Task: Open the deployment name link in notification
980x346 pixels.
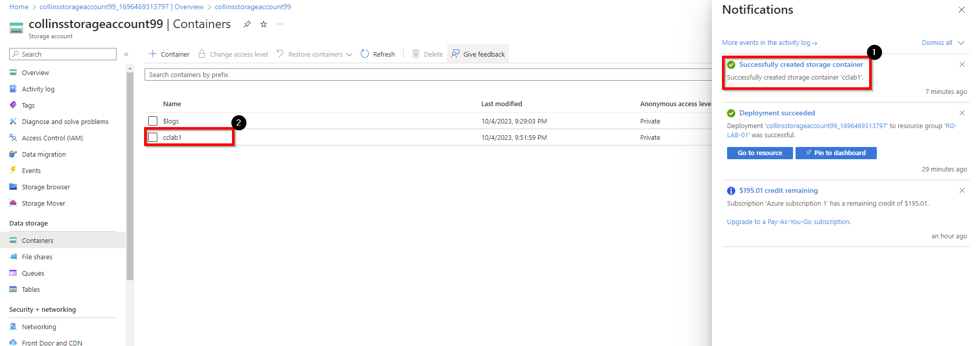Action: point(827,126)
